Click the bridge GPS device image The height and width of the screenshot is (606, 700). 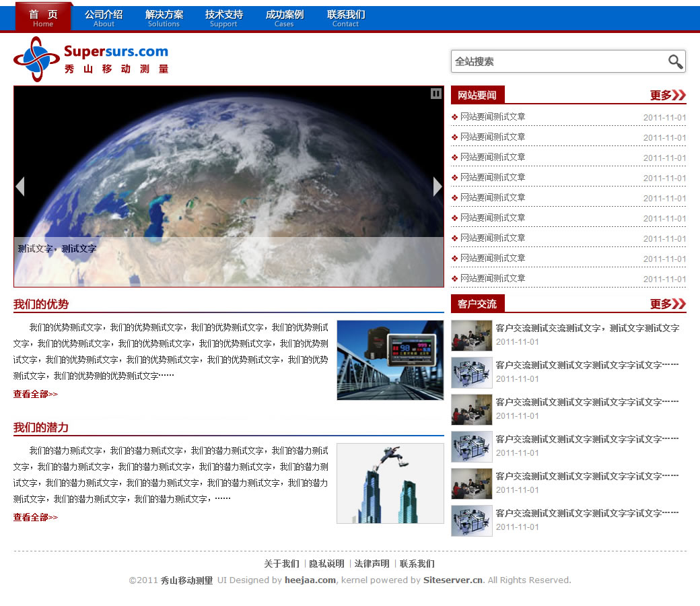[390, 360]
